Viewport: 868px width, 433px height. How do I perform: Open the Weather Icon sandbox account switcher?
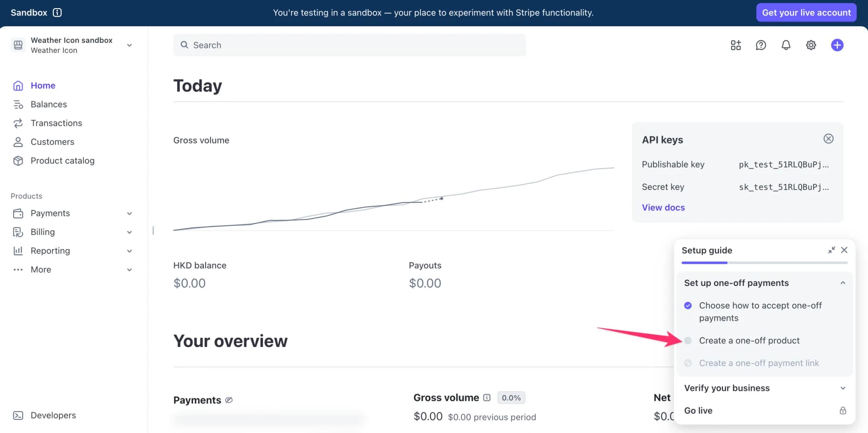pos(72,45)
